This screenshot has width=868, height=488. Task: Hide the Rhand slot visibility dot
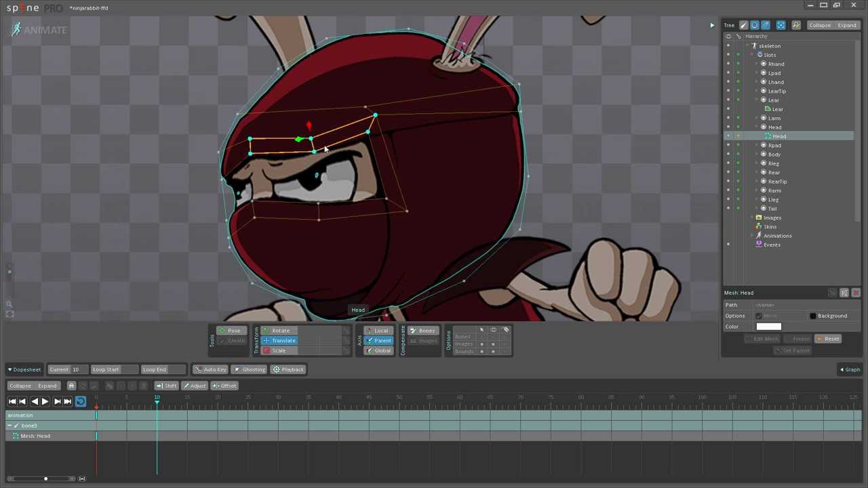click(x=728, y=64)
